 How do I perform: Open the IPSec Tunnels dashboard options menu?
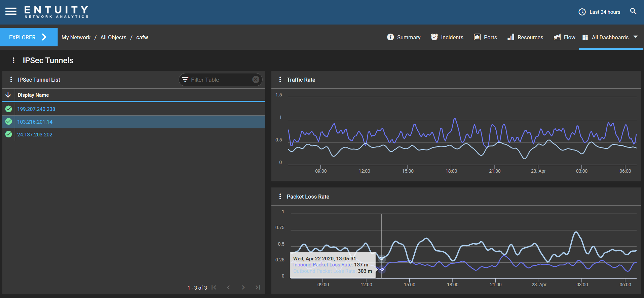point(13,60)
